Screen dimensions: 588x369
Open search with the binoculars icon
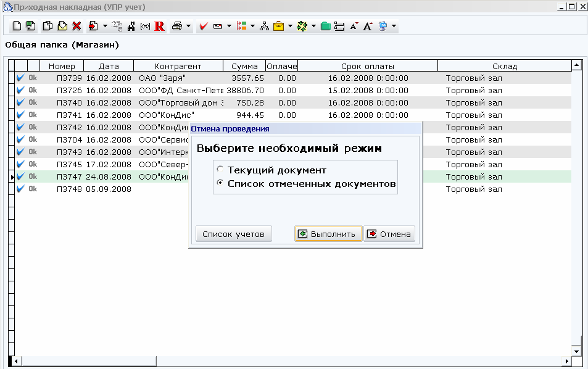tap(131, 26)
